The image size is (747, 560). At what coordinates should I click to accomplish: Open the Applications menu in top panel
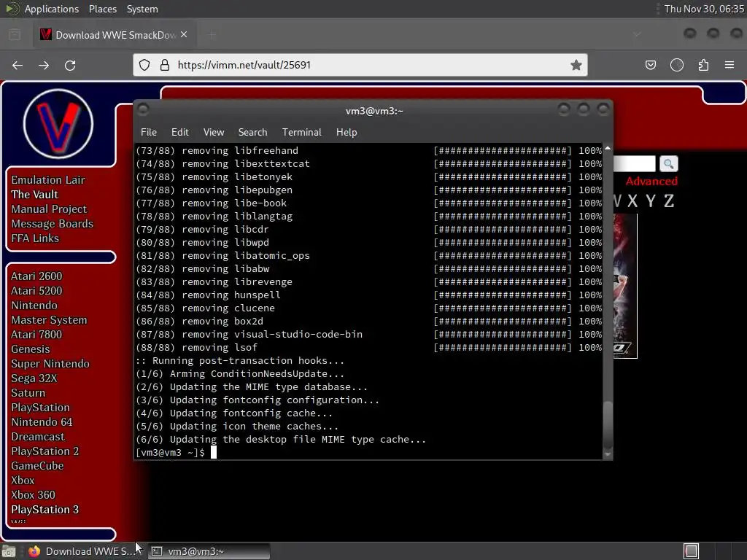52,9
